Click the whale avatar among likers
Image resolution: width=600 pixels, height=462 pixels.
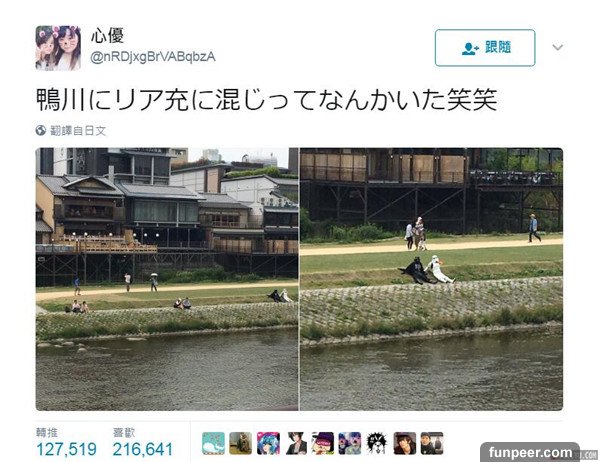tap(213, 443)
